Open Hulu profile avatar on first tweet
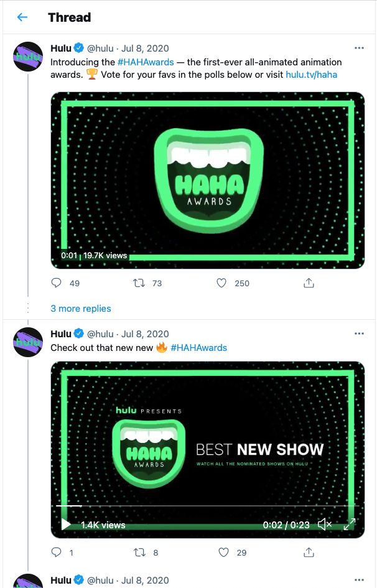Image resolution: width=377 pixels, height=588 pixels. pyautogui.click(x=28, y=57)
